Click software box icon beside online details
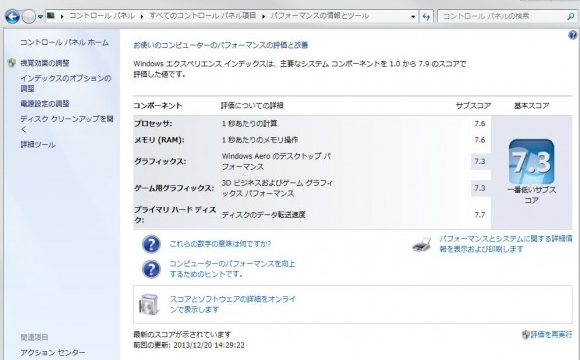Image resolution: width=580 pixels, height=360 pixels. [x=149, y=304]
